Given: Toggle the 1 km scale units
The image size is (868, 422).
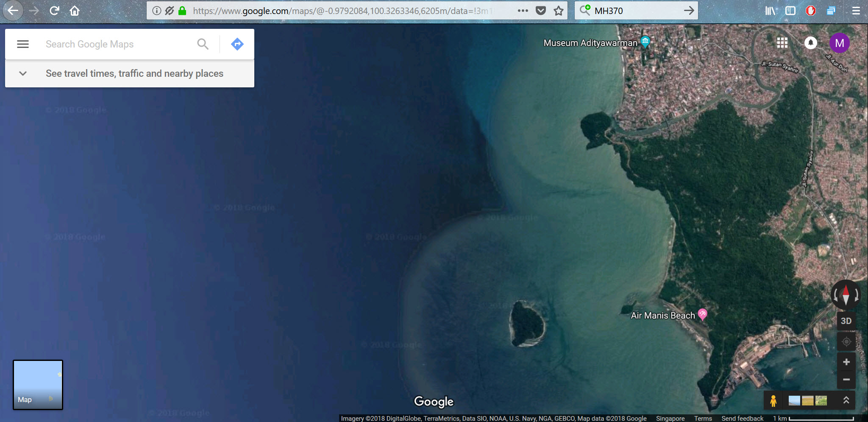Looking at the screenshot, I should [x=813, y=418].
